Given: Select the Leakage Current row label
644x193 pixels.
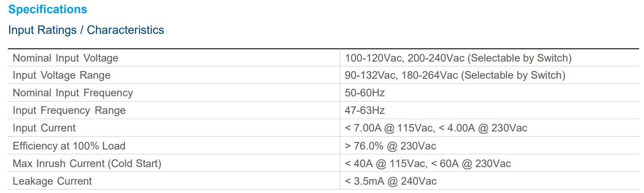Looking at the screenshot, I should [x=52, y=182].
